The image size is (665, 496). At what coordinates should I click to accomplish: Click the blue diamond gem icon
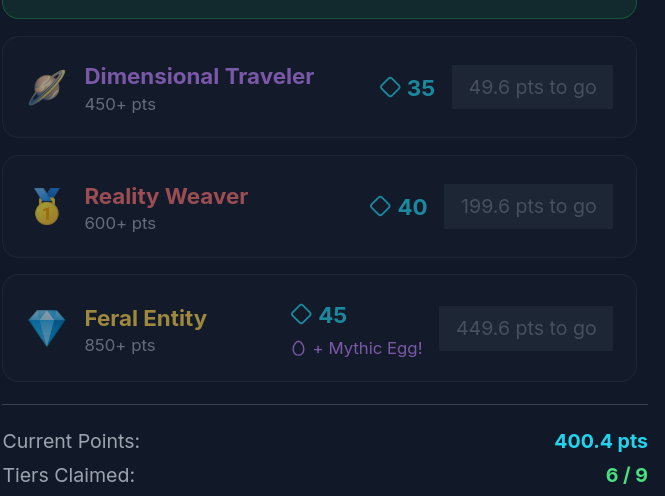(47, 328)
